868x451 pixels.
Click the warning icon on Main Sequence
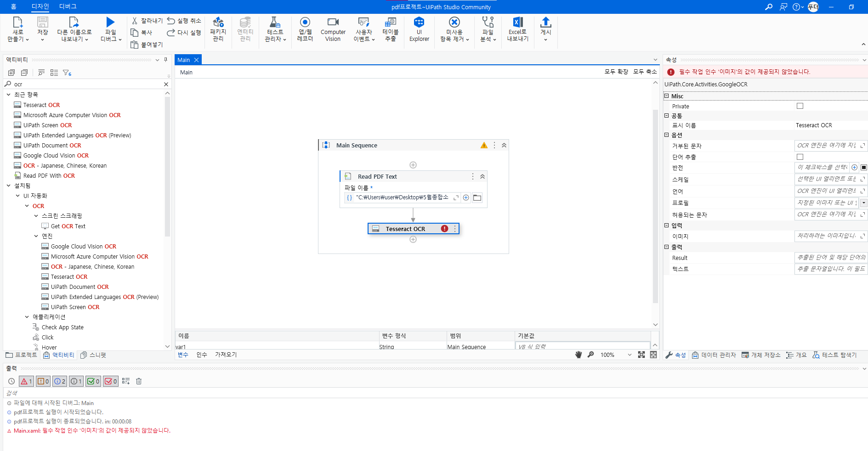[484, 145]
